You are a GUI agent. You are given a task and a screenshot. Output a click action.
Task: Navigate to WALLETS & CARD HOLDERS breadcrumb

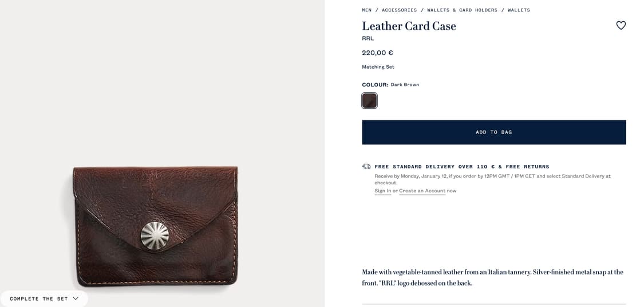click(x=462, y=10)
